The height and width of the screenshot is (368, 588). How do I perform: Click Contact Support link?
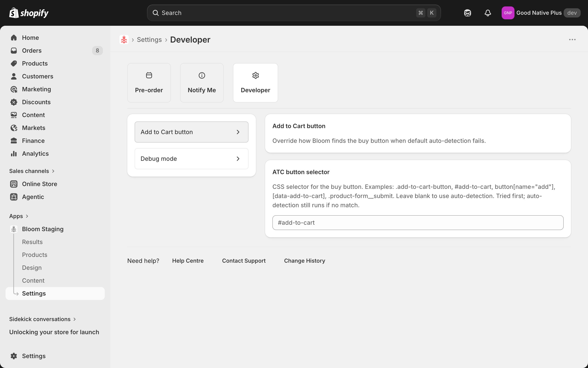244,261
